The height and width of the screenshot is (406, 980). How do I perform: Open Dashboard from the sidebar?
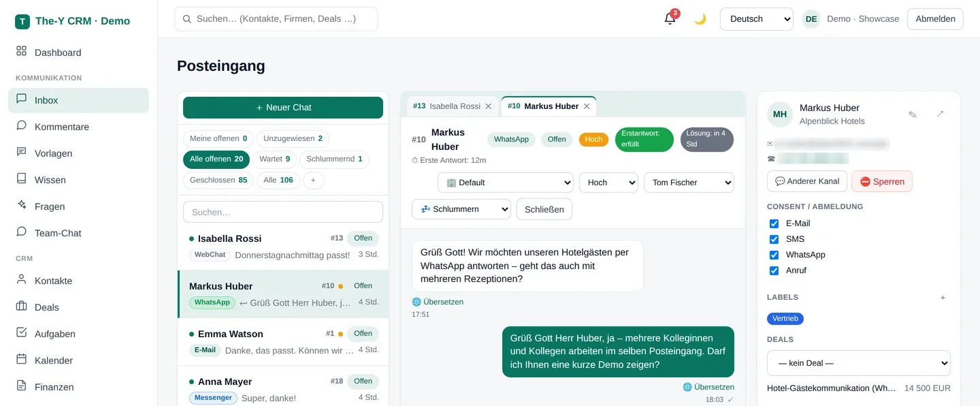point(79,52)
